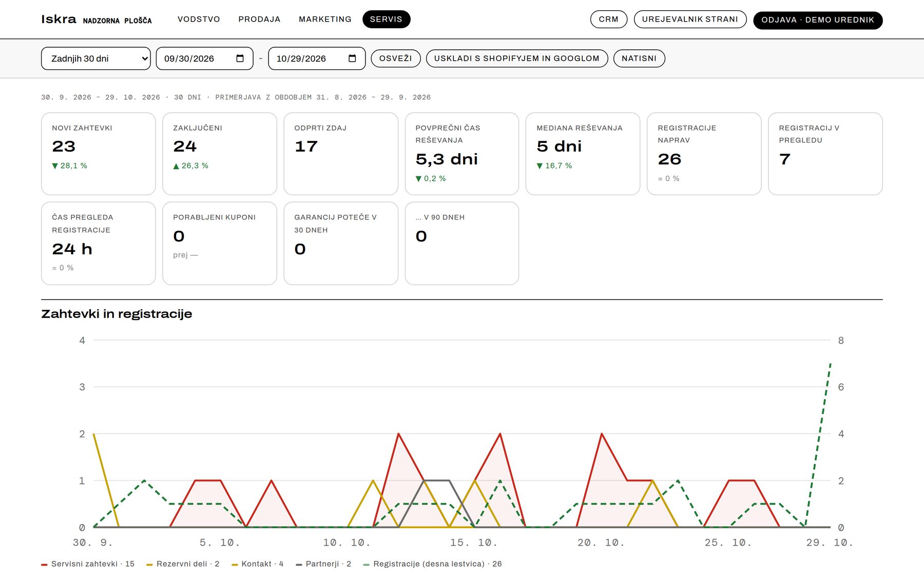Switch to the Vodstvo tab
The width and height of the screenshot is (924, 578).
pyautogui.click(x=199, y=20)
